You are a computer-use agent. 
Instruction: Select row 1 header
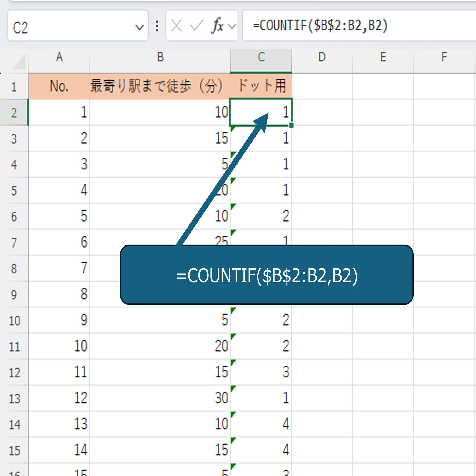pyautogui.click(x=14, y=86)
